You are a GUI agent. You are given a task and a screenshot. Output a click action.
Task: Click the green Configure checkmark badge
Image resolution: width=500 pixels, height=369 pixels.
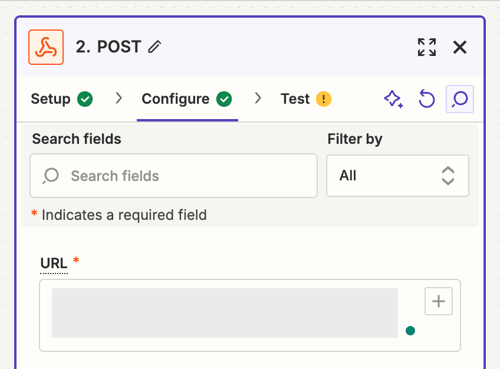coord(224,99)
